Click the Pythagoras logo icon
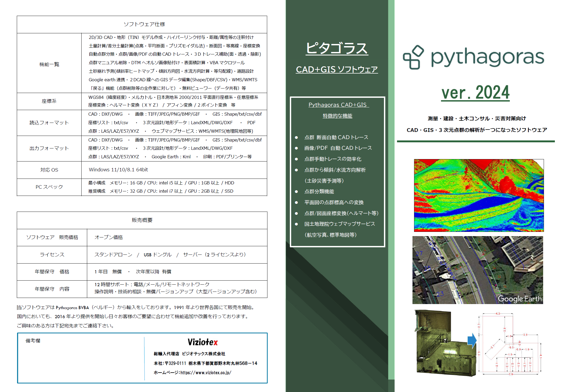This screenshot has height=392, width=561. tap(413, 58)
